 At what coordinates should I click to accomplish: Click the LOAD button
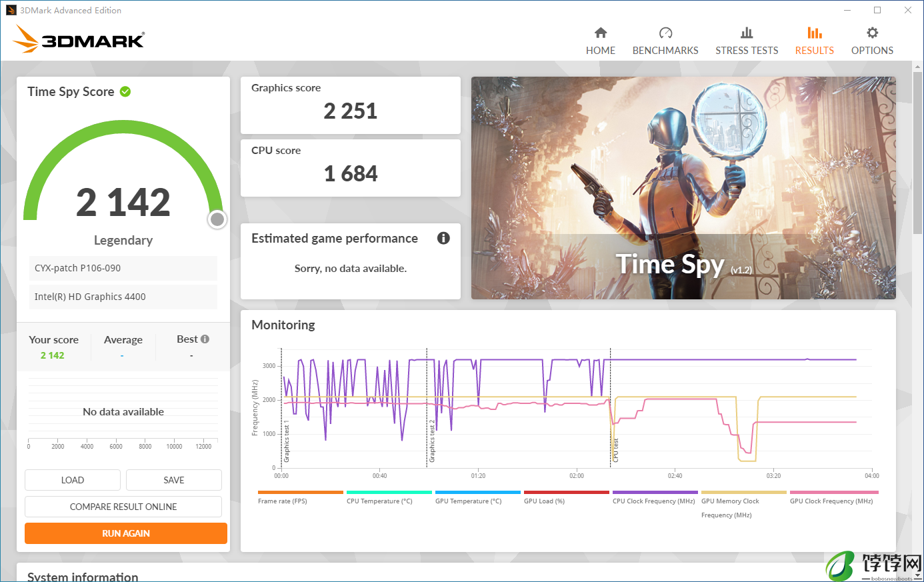(73, 480)
